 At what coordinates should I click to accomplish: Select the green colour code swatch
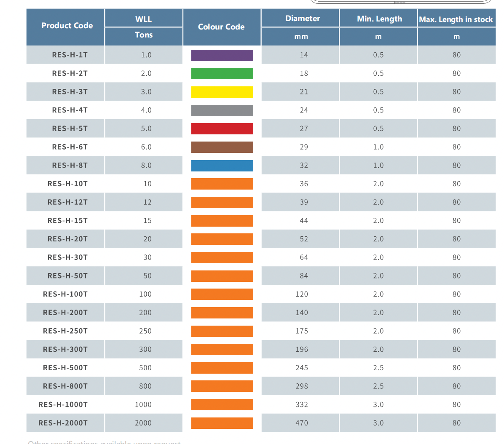[222, 74]
